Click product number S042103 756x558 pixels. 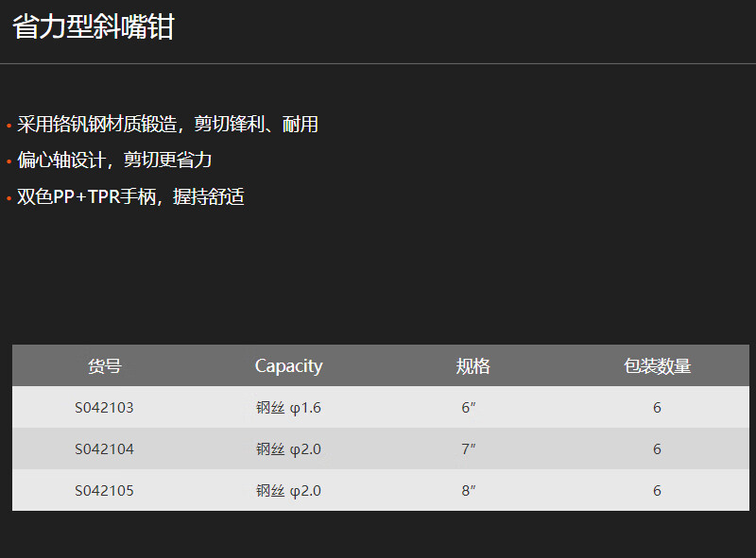pyautogui.click(x=104, y=408)
